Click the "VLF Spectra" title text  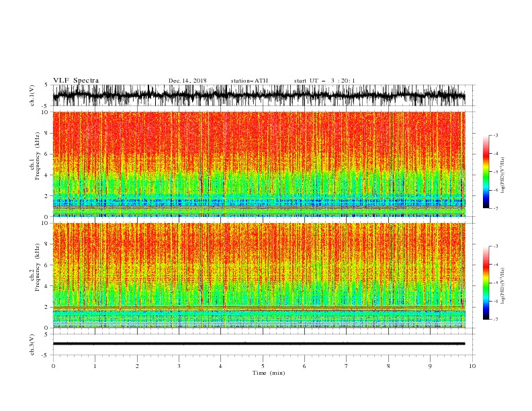point(76,81)
